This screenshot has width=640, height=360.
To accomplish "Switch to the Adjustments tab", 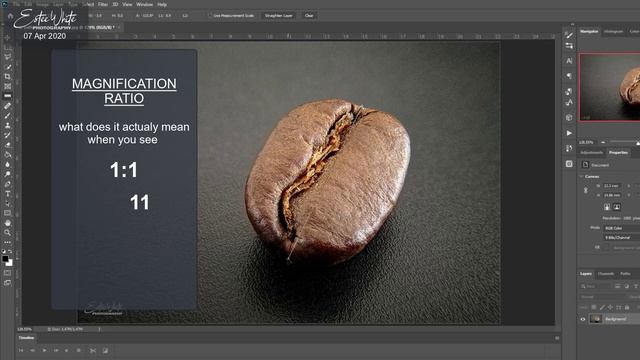I will click(591, 153).
